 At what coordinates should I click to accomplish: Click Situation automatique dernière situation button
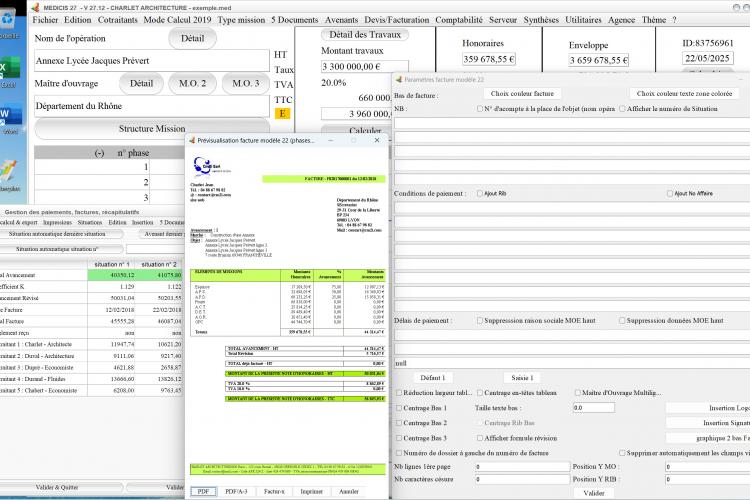coord(61,234)
